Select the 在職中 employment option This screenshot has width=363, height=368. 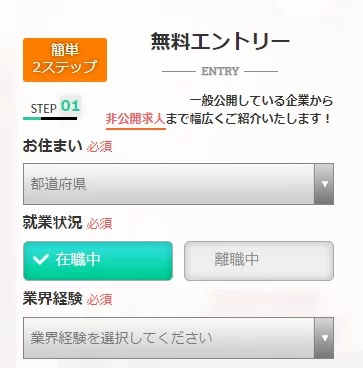98,261
